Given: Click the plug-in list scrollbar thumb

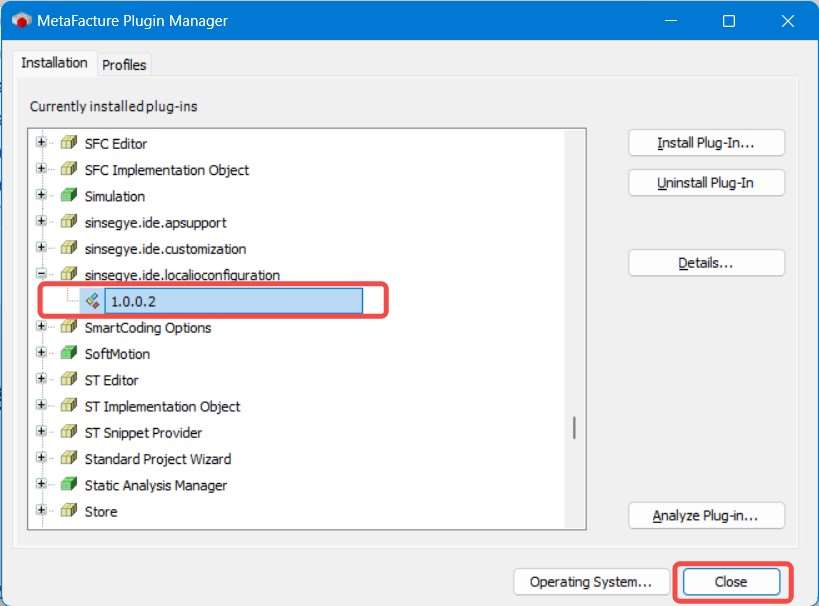Looking at the screenshot, I should pyautogui.click(x=574, y=428).
